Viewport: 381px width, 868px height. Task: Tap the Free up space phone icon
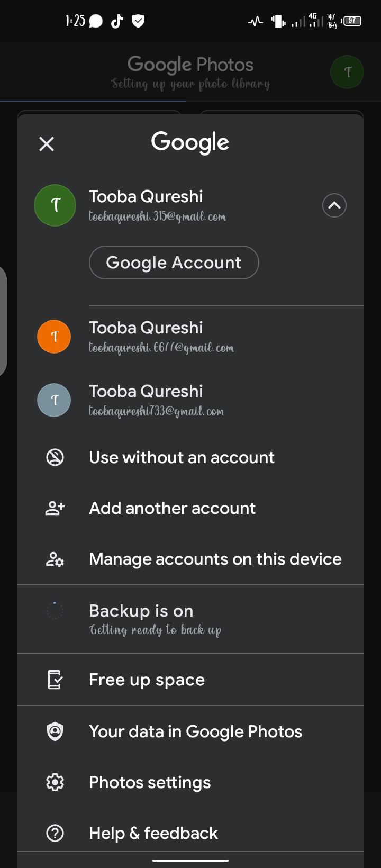[55, 680]
